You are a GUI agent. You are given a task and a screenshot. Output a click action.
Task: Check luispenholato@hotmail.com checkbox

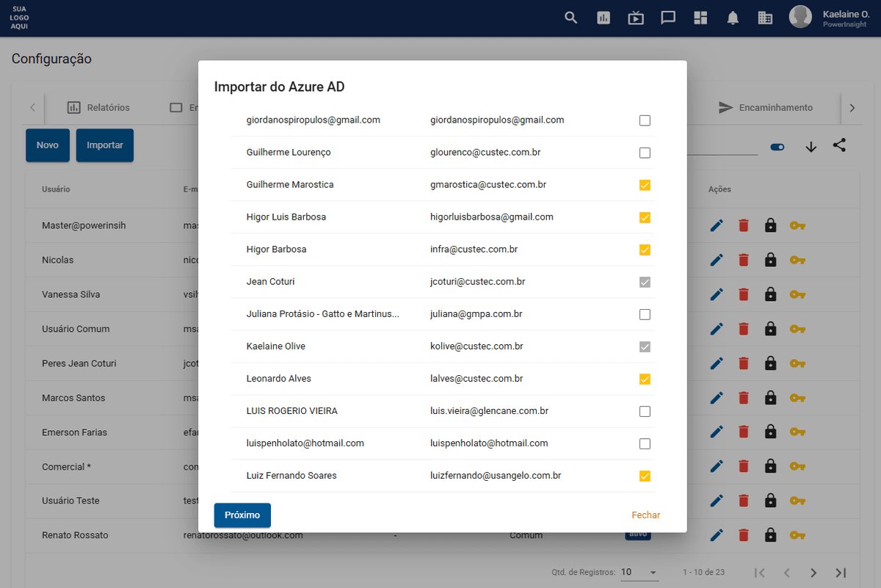click(645, 443)
